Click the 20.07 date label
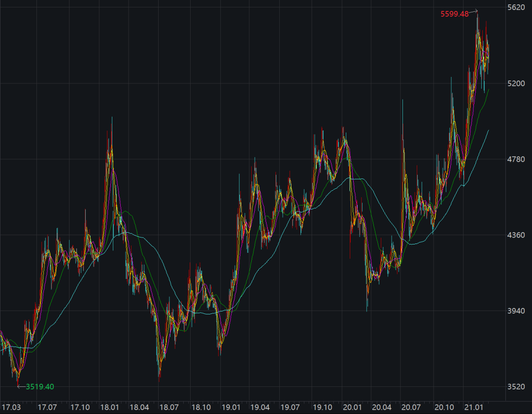 coord(411,407)
